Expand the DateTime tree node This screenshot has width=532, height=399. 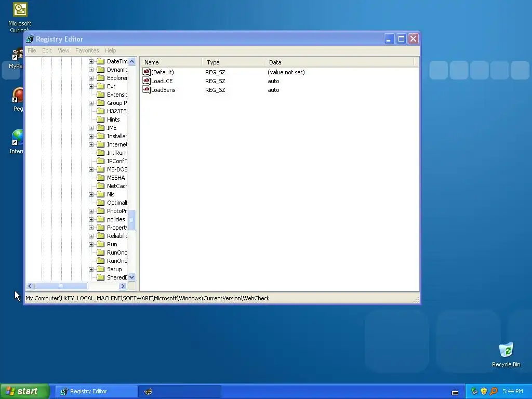click(x=91, y=61)
